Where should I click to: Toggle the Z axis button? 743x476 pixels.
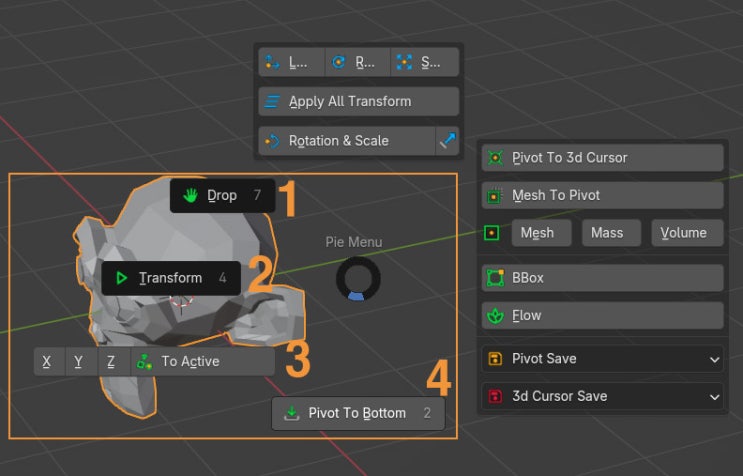[111, 361]
